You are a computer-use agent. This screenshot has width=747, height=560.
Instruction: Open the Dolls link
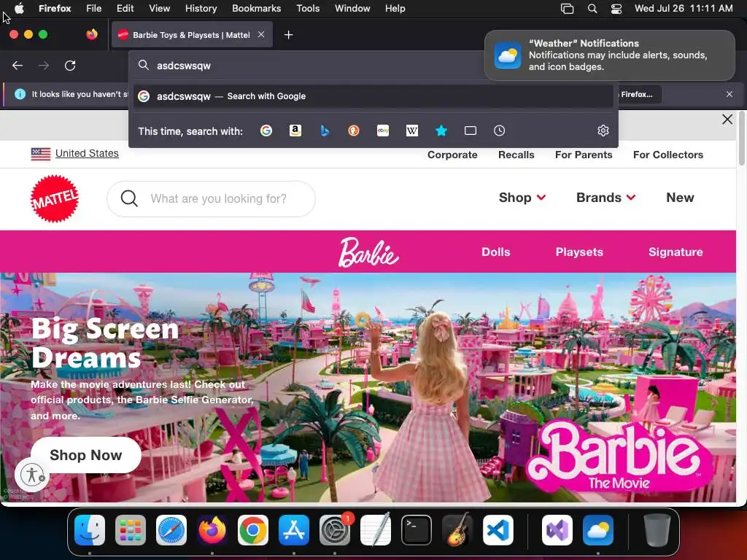tap(496, 252)
